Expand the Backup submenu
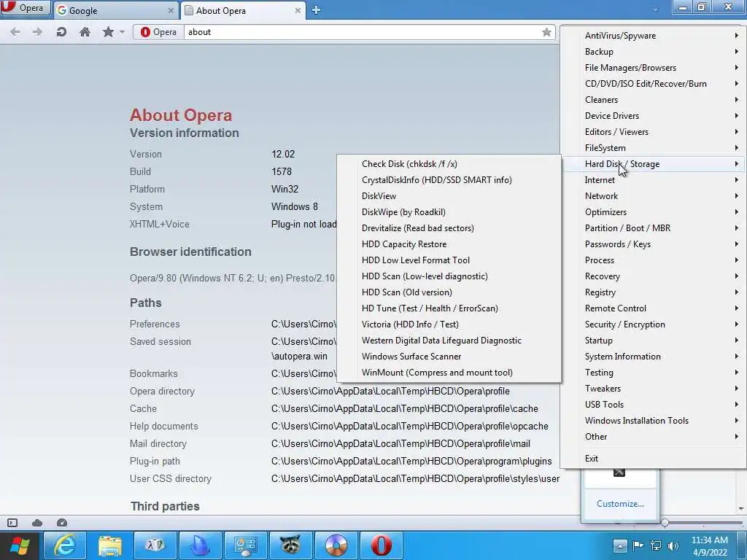This screenshot has height=560, width=747. 651,52
